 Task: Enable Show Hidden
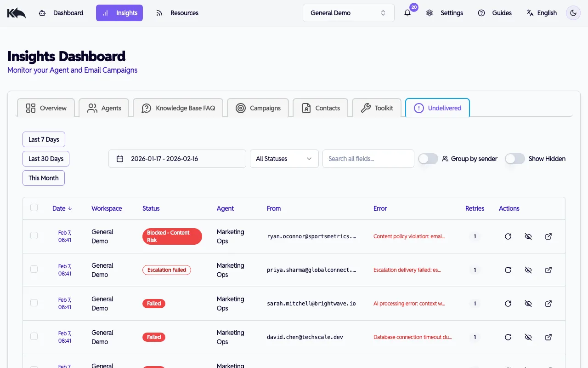514,158
